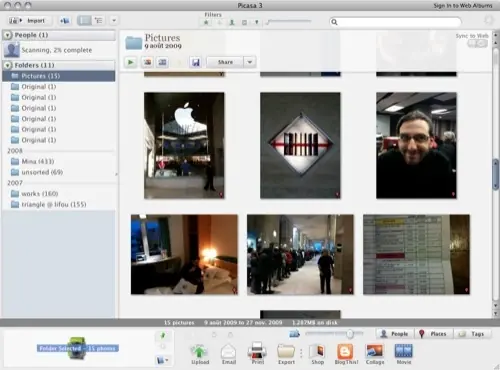Click the search input field
500x370 pixels.
click(x=395, y=22)
